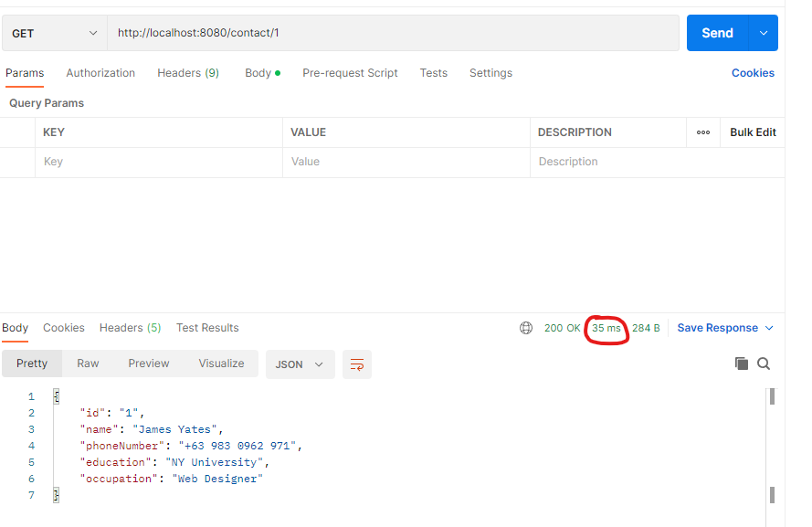
Task: Show the Visualize response view
Action: coord(221,364)
